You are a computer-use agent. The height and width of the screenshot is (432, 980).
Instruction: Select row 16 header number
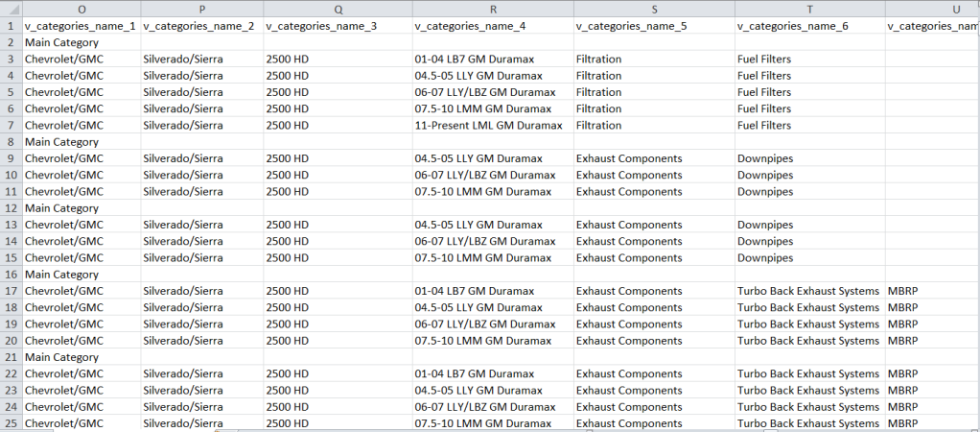(x=11, y=275)
